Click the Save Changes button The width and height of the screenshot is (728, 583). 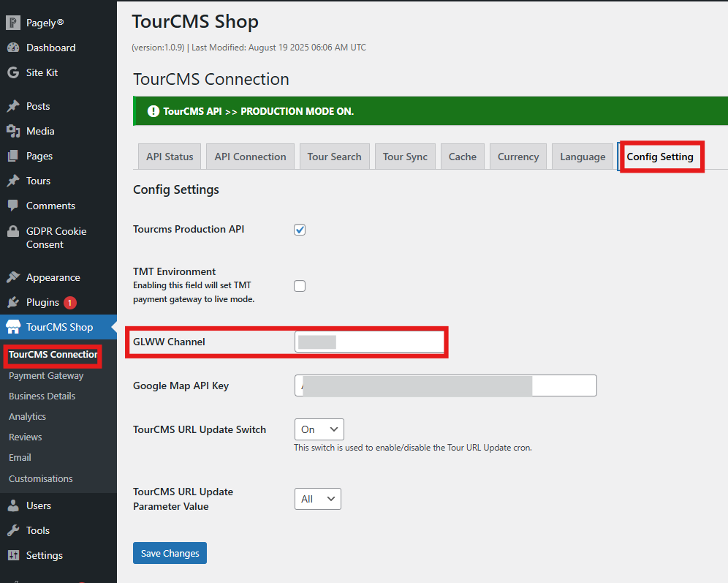point(170,553)
